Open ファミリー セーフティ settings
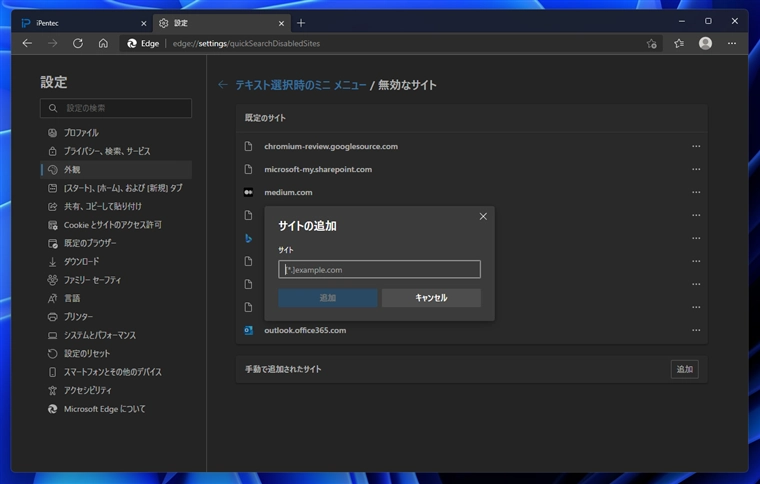The image size is (760, 484). tap(116, 280)
